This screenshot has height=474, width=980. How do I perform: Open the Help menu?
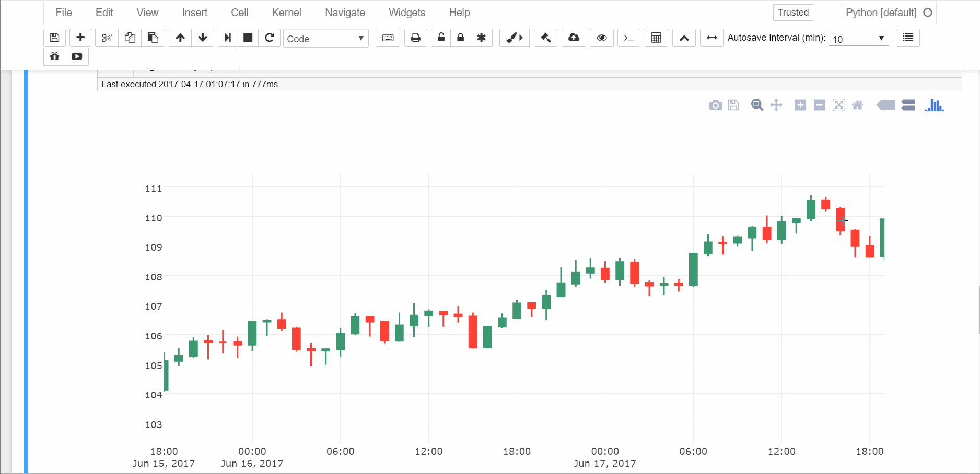coord(459,13)
